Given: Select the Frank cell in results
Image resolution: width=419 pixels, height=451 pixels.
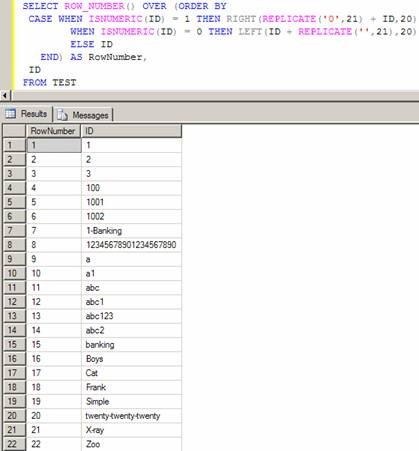Looking at the screenshot, I should click(x=131, y=387).
